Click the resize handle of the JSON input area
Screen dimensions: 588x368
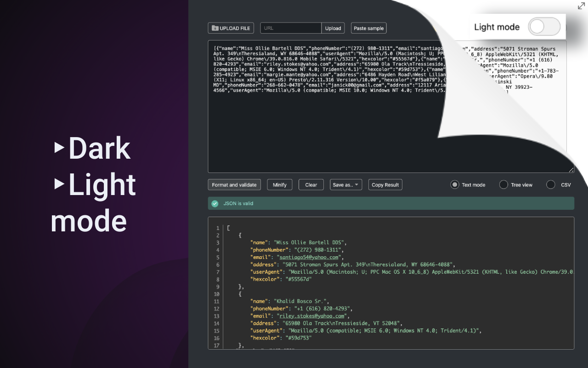tap(571, 170)
